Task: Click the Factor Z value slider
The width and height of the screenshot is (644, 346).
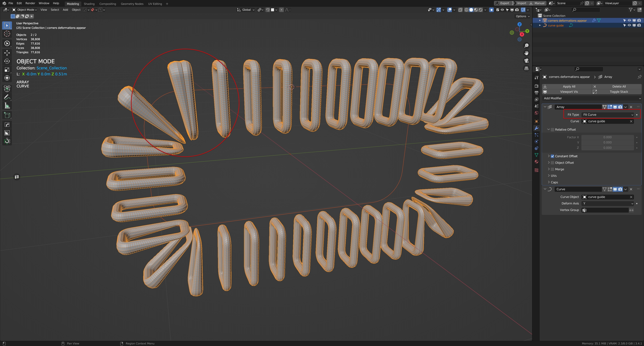Action: 607,148
